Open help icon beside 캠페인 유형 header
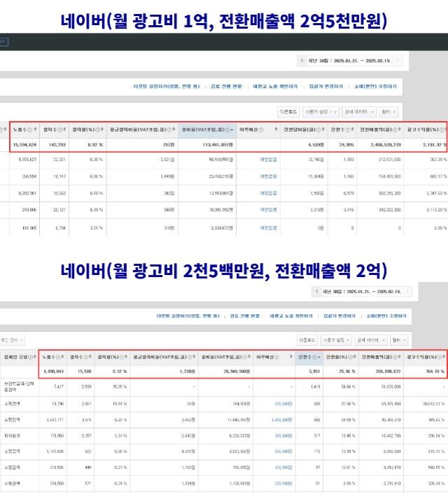The width and height of the screenshot is (448, 503). (30, 357)
